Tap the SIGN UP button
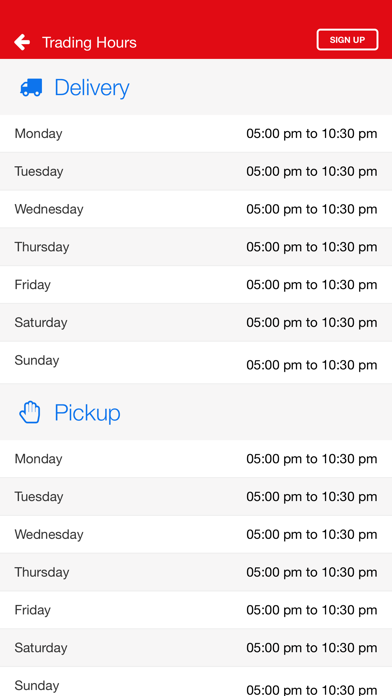Screen dimensions: 392x696 pyautogui.click(x=347, y=40)
